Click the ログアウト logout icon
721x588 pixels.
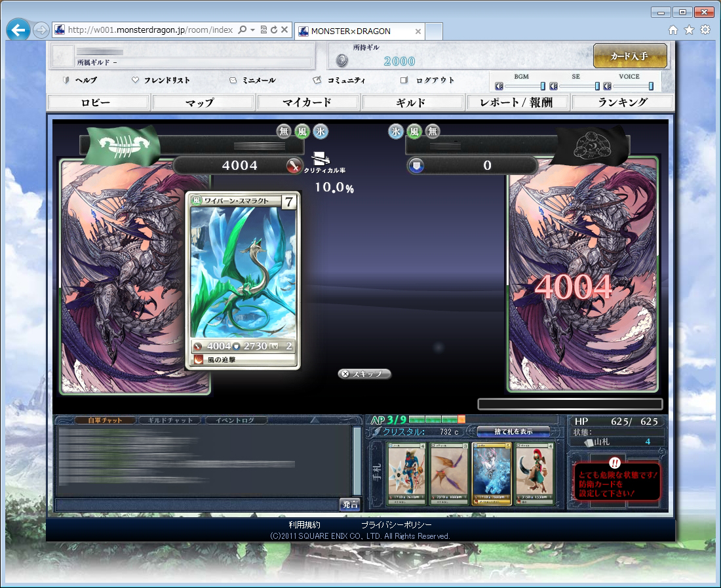[404, 80]
